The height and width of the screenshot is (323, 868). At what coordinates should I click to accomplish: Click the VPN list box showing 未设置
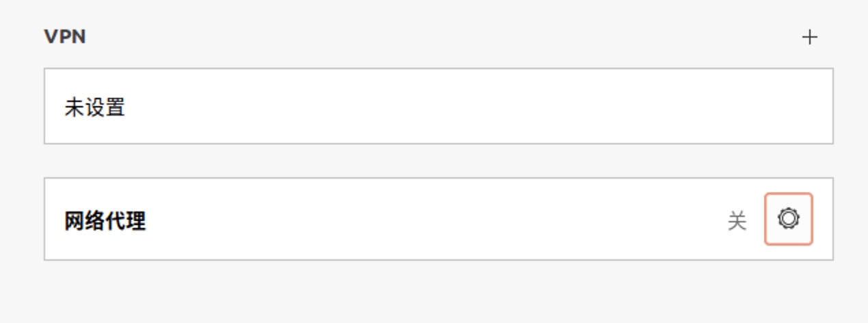click(439, 106)
